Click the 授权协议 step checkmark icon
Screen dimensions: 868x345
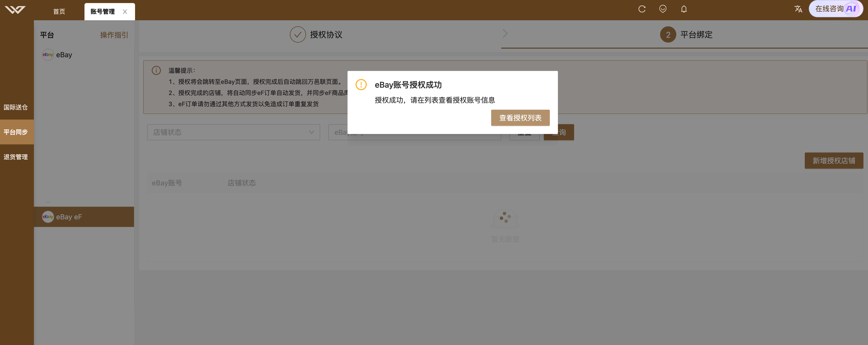297,35
